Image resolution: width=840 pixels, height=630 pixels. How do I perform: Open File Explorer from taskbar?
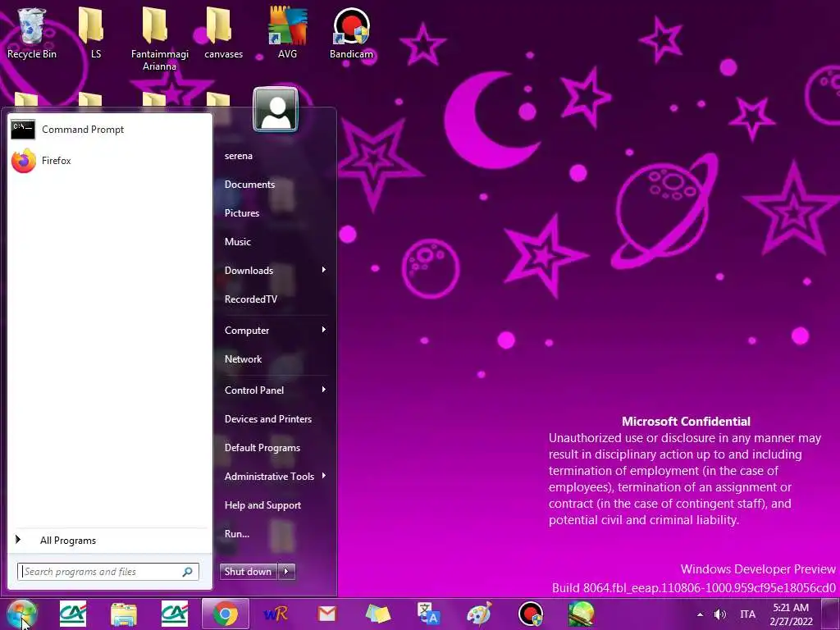[124, 614]
